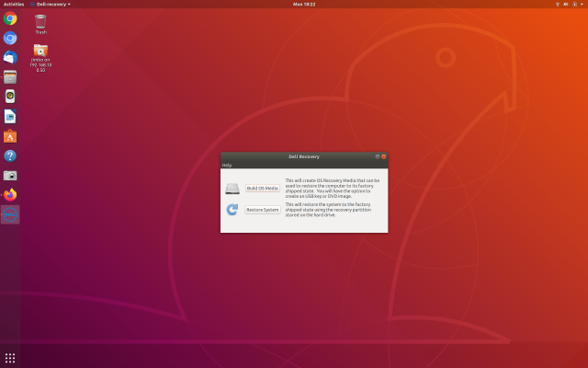Image resolution: width=588 pixels, height=368 pixels.
Task: Click the Build OS Media button
Action: [262, 189]
